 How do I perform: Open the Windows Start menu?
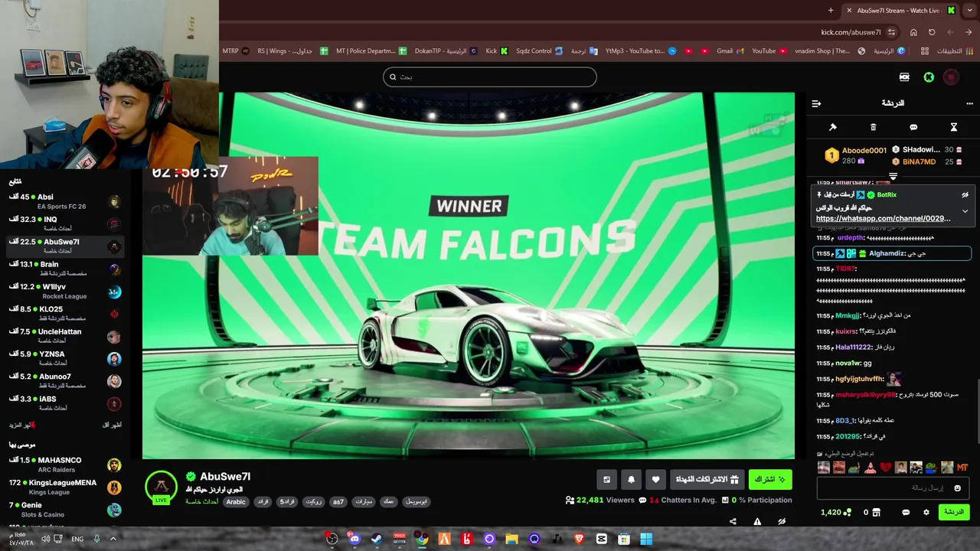[646, 539]
